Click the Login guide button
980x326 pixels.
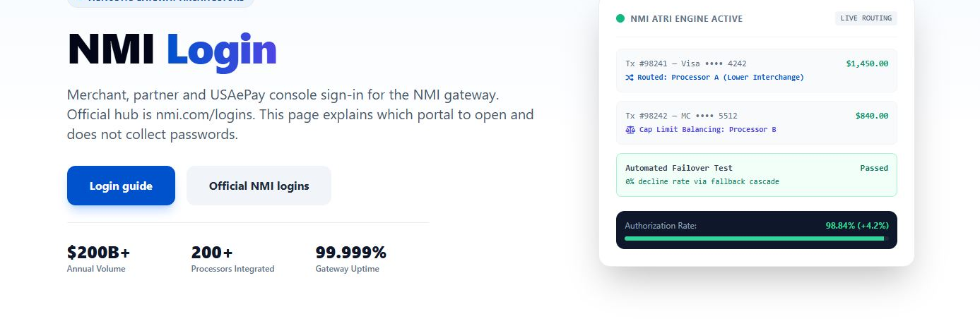tap(121, 186)
